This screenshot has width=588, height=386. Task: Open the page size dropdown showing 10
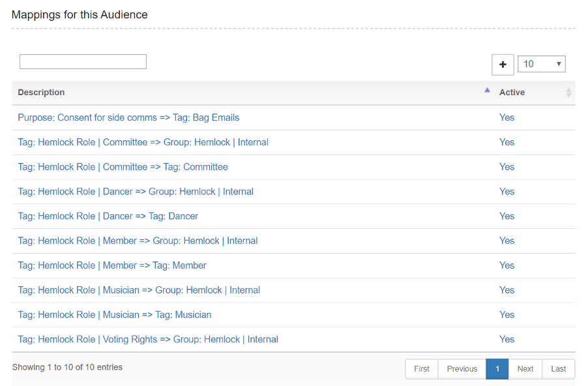click(x=541, y=64)
